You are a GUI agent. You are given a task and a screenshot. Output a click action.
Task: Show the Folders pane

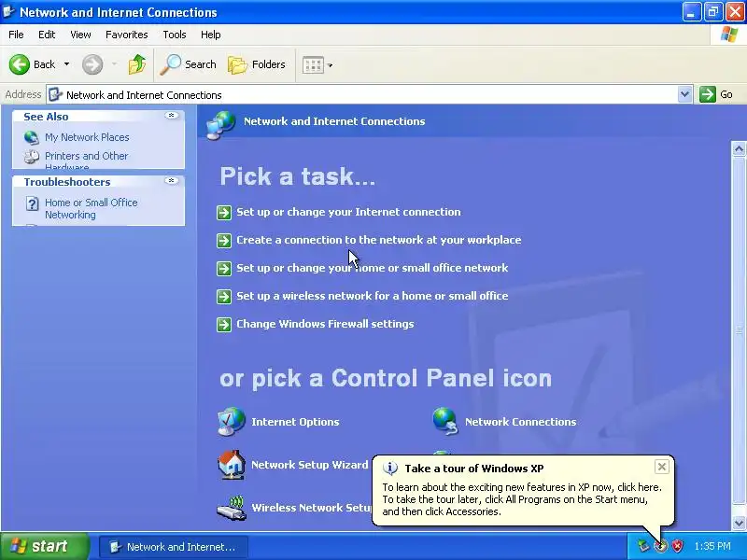[x=257, y=64]
